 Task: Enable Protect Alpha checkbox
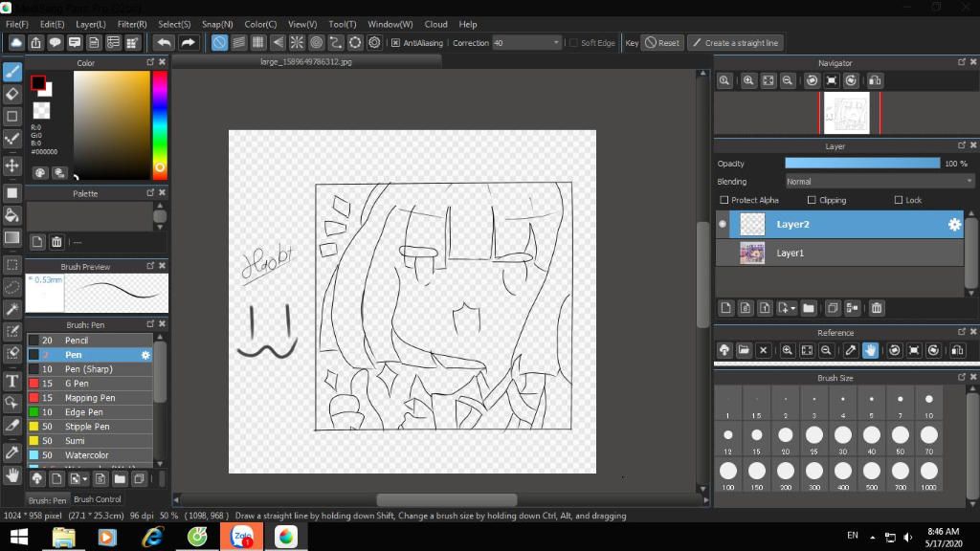[x=724, y=200]
